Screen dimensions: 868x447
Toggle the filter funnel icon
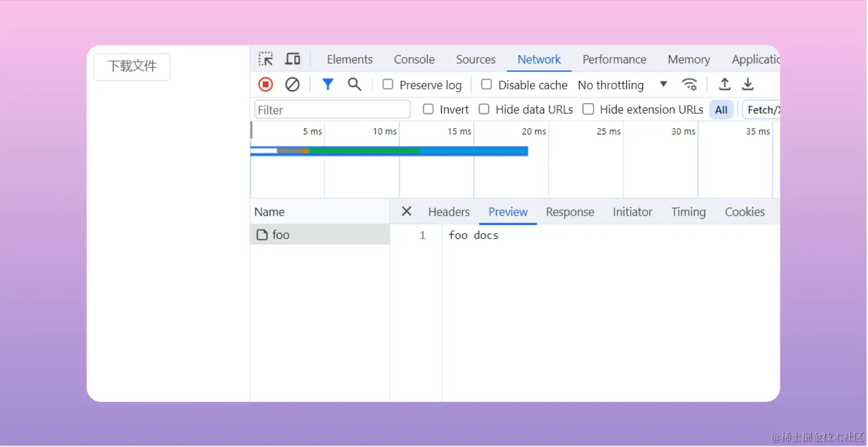[x=328, y=85]
